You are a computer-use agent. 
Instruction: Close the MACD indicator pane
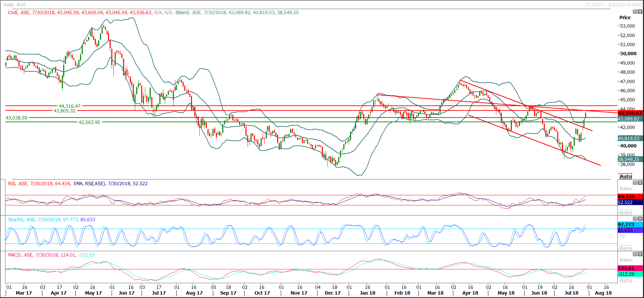(x=640, y=254)
